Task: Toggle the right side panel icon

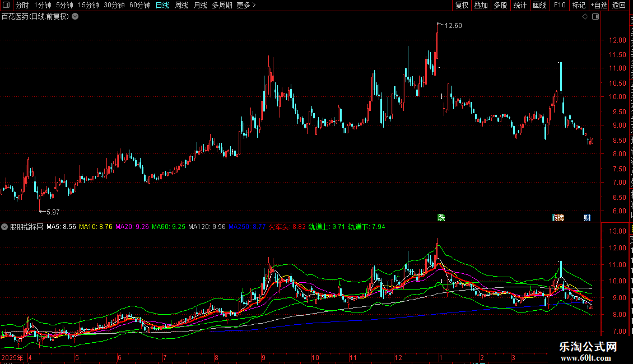Action: point(595,17)
